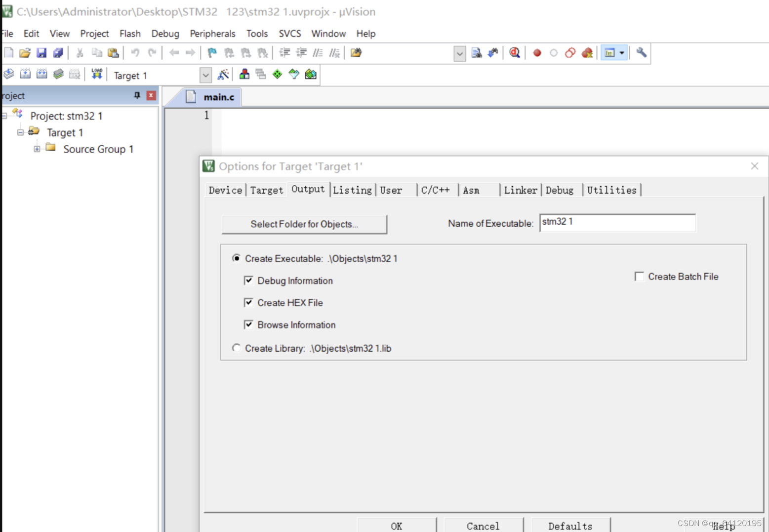The height and width of the screenshot is (532, 769).
Task: Download to flash with LOAD icon
Action: (97, 75)
